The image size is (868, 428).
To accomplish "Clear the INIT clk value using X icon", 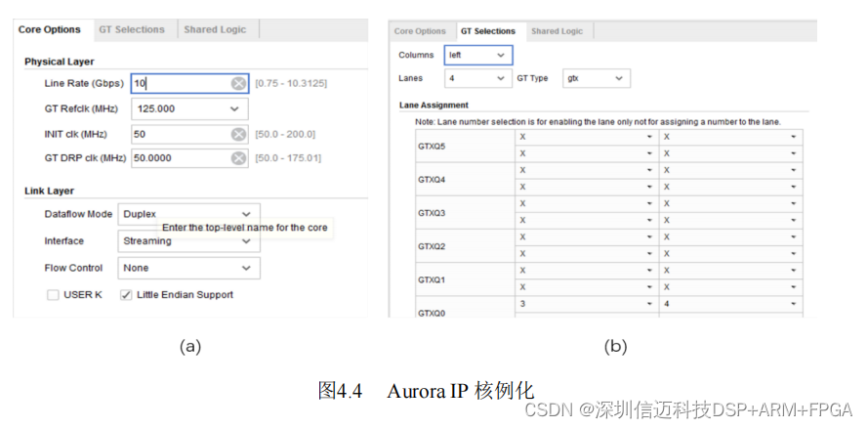I will point(238,134).
